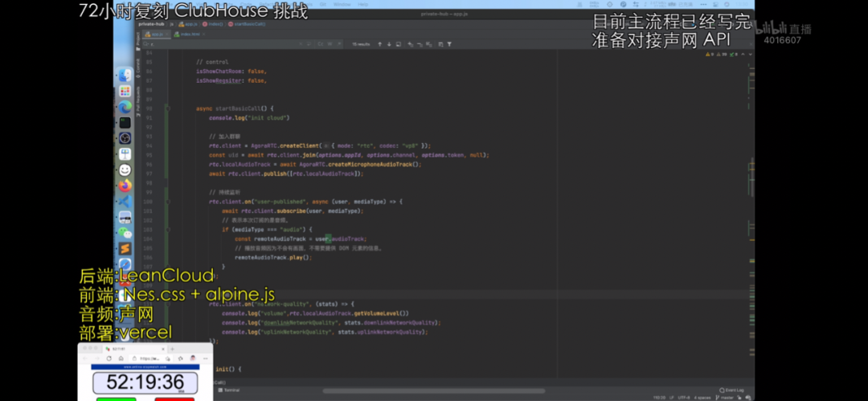Viewport: 868px width, 401px height.
Task: Click private-hub in the breadcrumb bar
Action: 151,24
